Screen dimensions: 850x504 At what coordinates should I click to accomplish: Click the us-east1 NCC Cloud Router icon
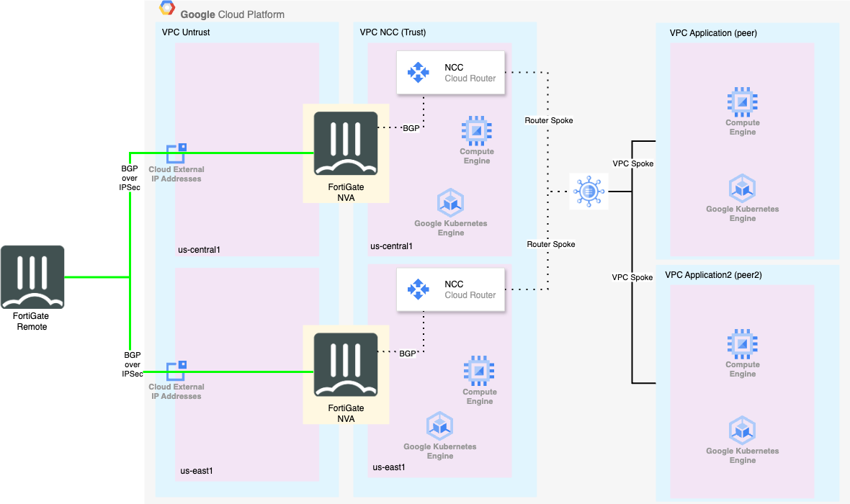(418, 289)
